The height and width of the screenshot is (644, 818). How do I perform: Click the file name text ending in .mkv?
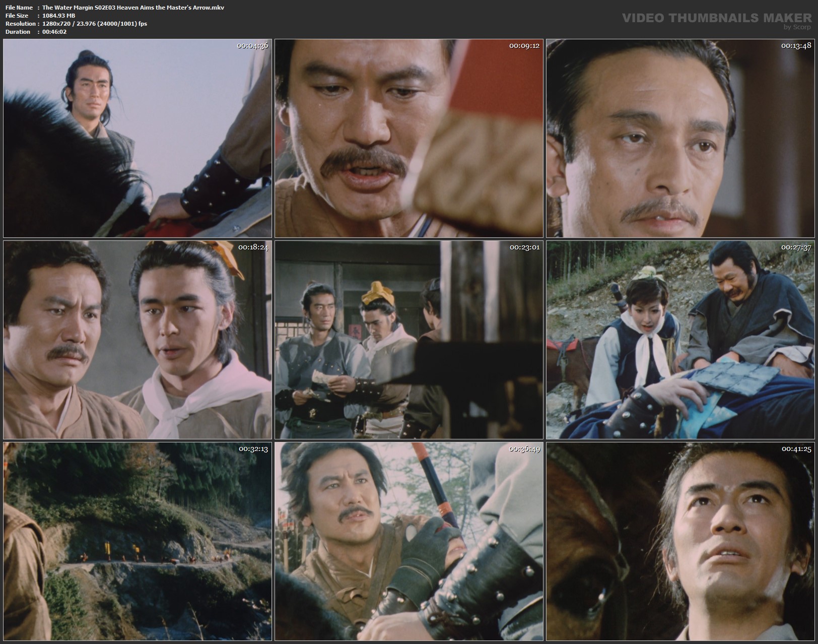click(133, 8)
